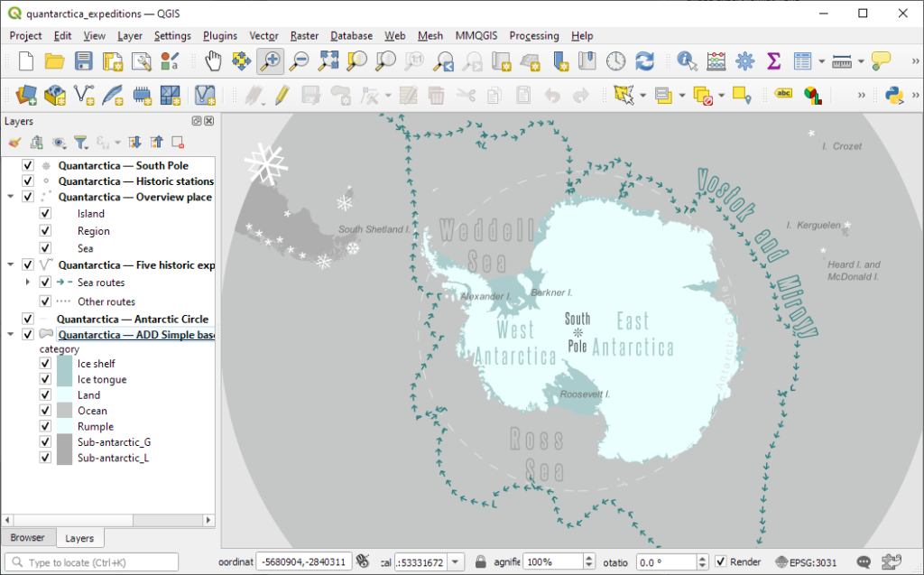Uncheck the Island category checkbox
Viewport: 924px width, 575px height.
pyautogui.click(x=45, y=214)
